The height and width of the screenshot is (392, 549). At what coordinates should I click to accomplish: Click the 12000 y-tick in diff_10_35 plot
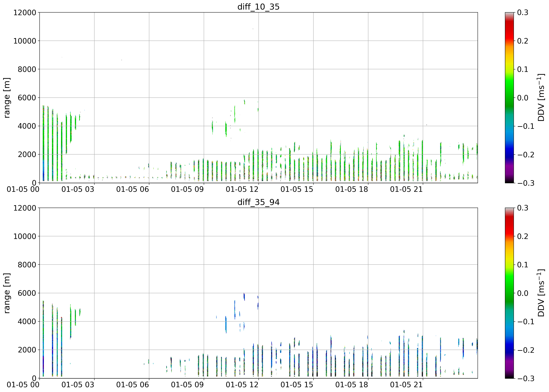[25, 13]
